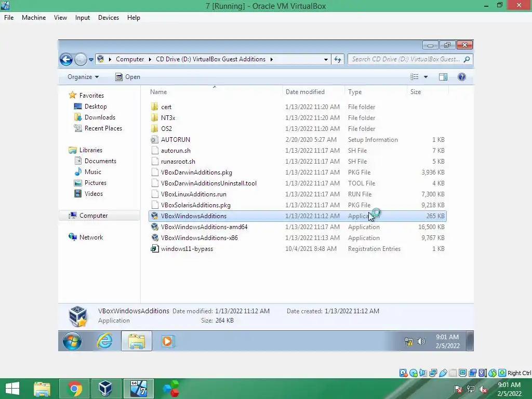Select the runasroot.sh file
The width and height of the screenshot is (532, 399).
[x=178, y=162]
